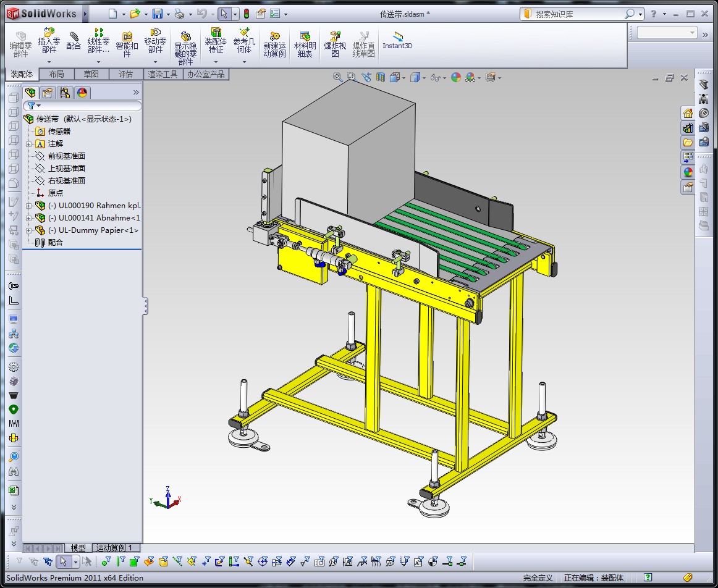Click Edit Appearance color sphere icon

pyautogui.click(x=455, y=77)
